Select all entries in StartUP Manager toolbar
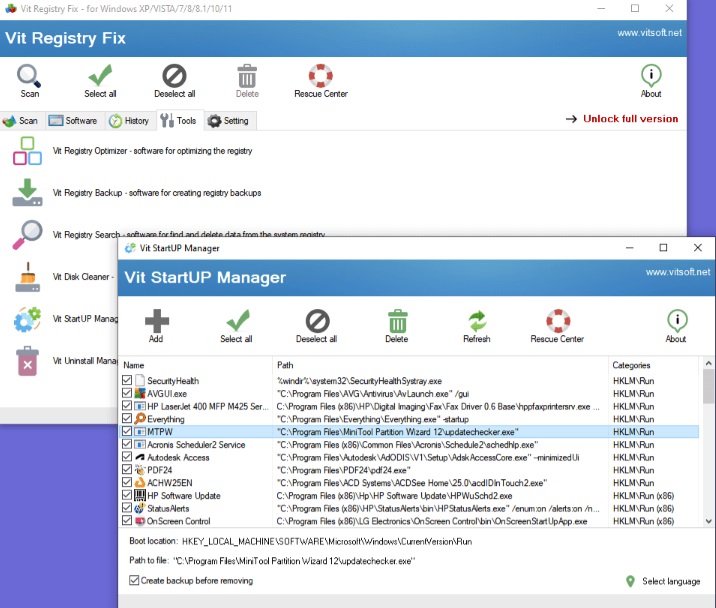 236,322
